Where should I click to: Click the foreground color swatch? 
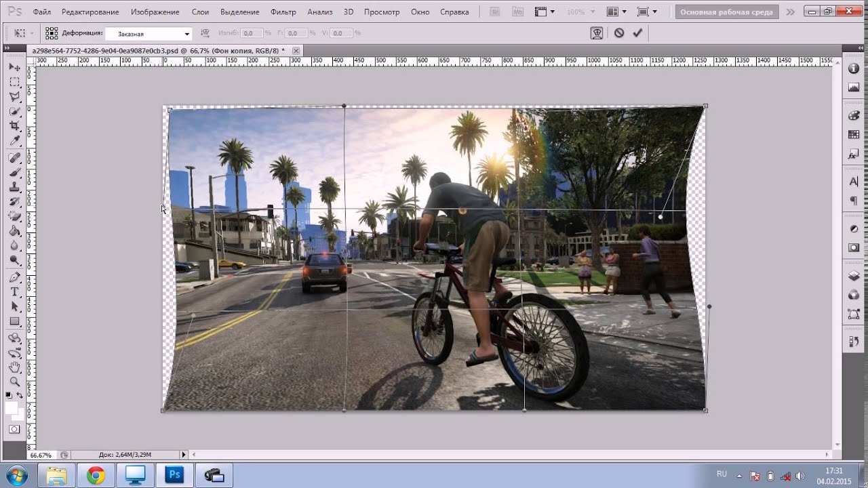pos(11,407)
